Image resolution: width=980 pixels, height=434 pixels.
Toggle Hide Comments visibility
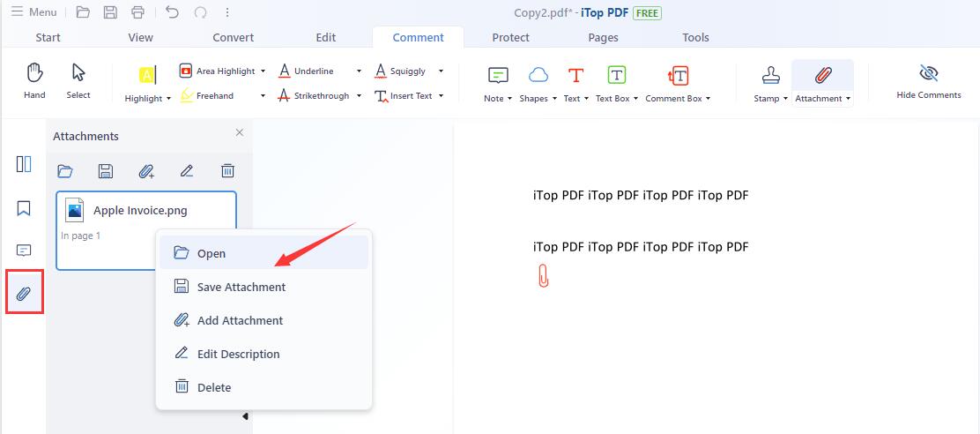click(928, 81)
